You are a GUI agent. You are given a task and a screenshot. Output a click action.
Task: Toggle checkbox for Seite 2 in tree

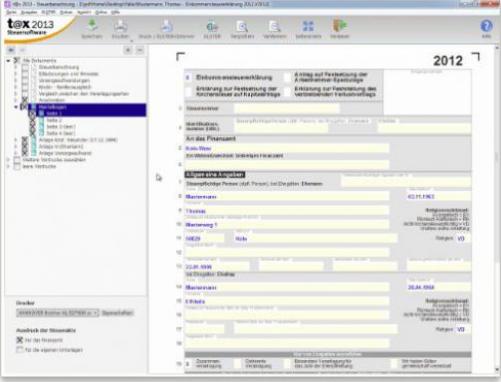(32, 120)
